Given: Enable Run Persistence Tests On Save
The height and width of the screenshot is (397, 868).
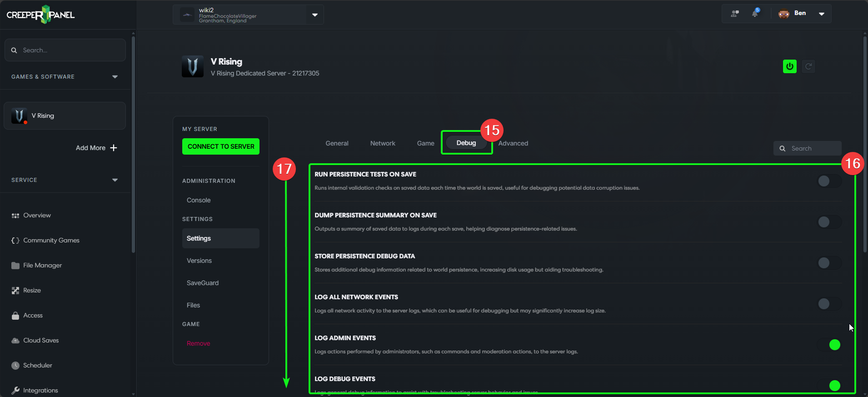Looking at the screenshot, I should pos(829,181).
